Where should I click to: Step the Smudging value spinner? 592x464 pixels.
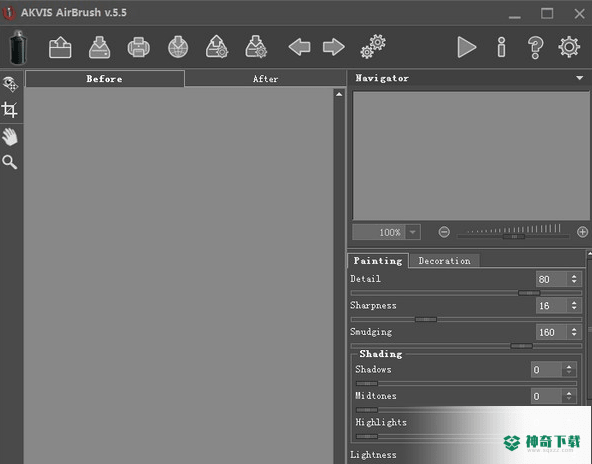coord(574,332)
